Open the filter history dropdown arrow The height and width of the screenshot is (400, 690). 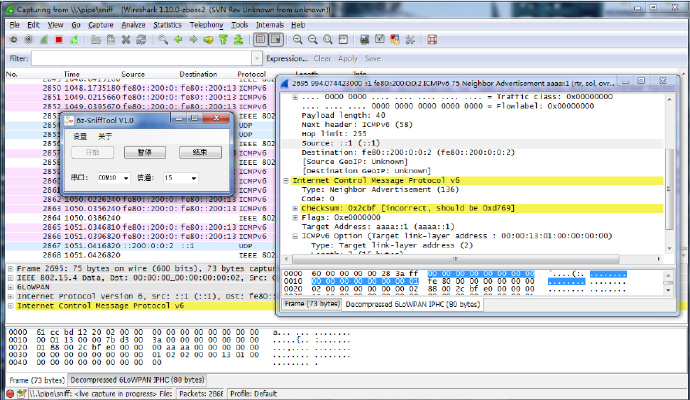point(257,59)
